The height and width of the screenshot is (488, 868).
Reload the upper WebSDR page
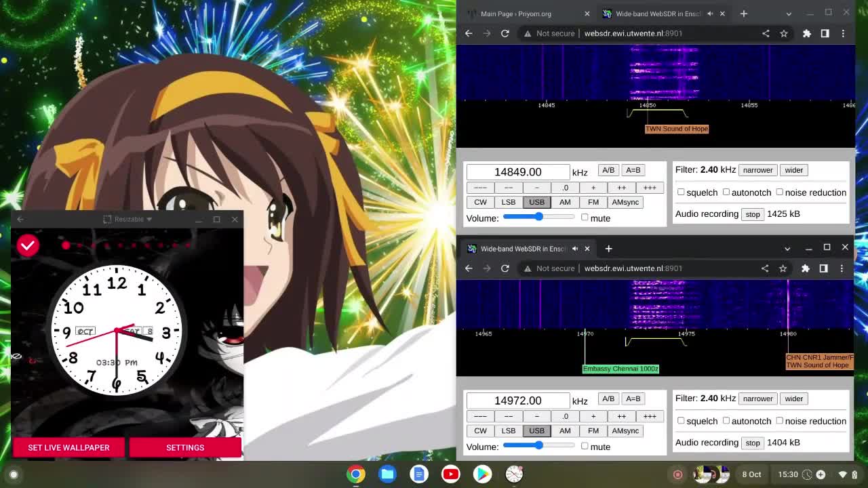click(505, 33)
